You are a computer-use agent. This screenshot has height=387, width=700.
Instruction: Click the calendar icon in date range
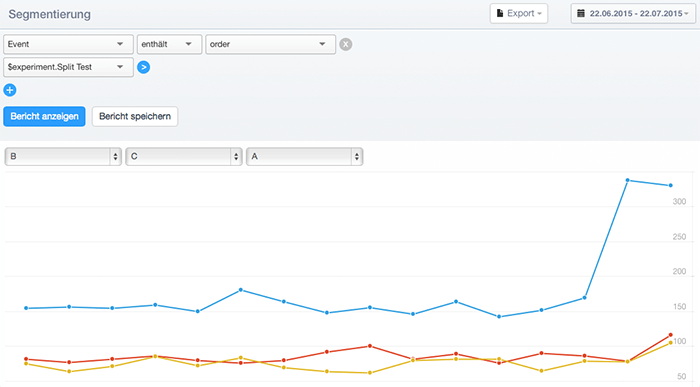point(581,13)
